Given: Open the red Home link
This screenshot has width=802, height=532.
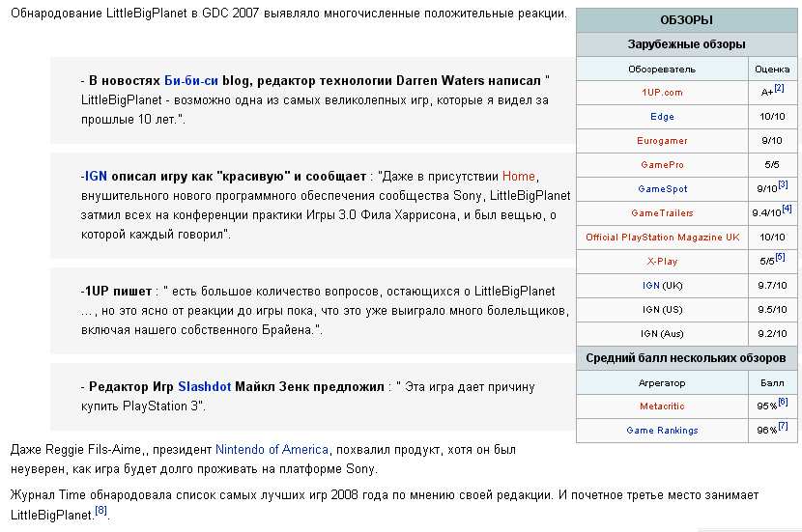Looking at the screenshot, I should 518,176.
